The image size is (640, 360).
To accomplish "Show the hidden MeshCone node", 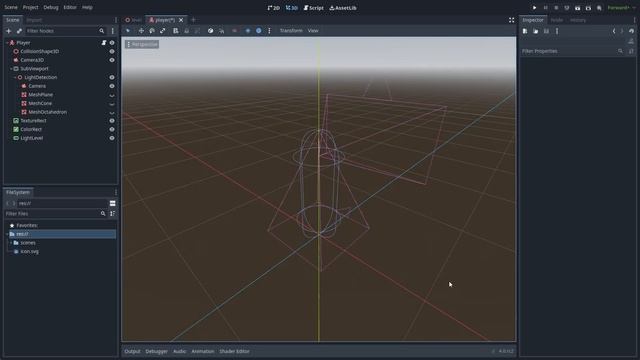I will [x=112, y=104].
